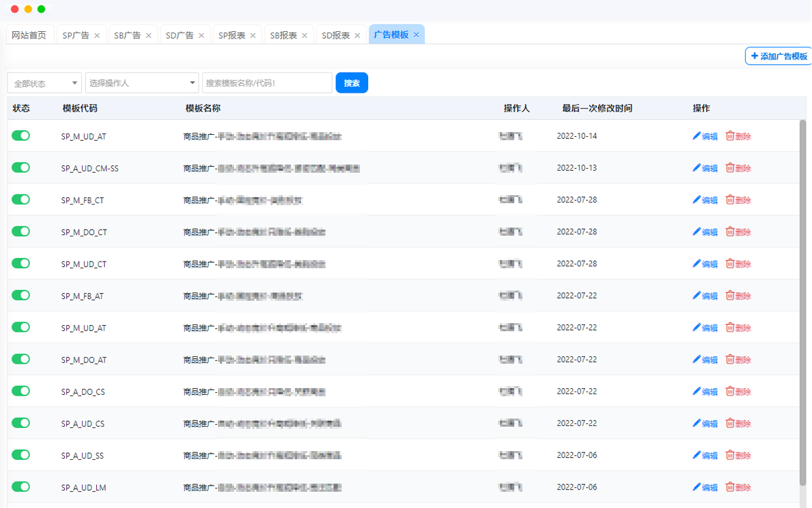Toggle status of SP_M_UD_AT dated 2022-10-14
This screenshot has height=508, width=812.
tap(21, 135)
